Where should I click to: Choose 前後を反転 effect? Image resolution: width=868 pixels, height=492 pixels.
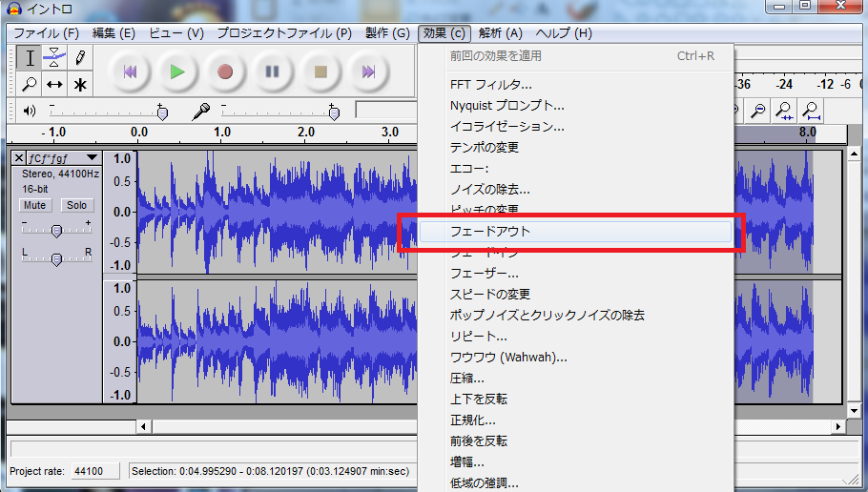point(576,441)
